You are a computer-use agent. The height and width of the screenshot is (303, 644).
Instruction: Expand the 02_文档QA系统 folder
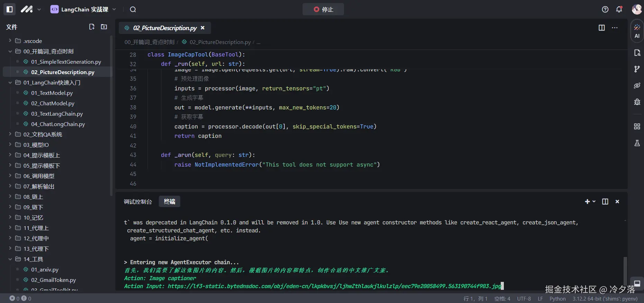(x=38, y=134)
